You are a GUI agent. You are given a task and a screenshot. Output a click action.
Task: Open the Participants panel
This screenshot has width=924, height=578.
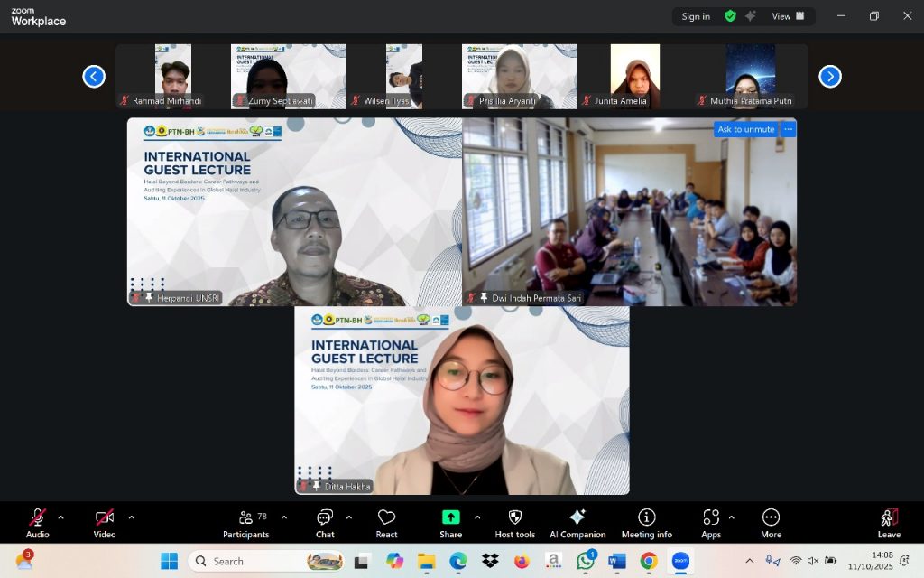tap(245, 523)
